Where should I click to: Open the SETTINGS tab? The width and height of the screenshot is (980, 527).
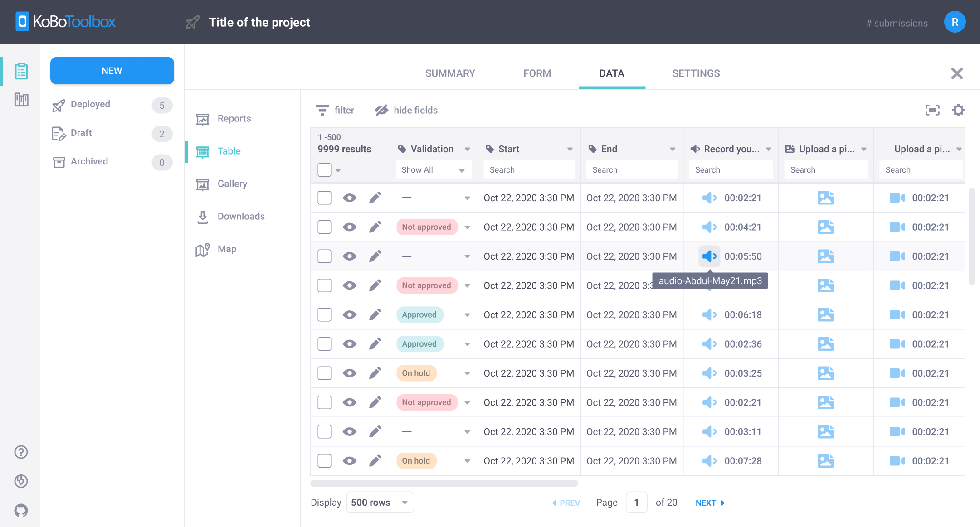click(x=696, y=73)
